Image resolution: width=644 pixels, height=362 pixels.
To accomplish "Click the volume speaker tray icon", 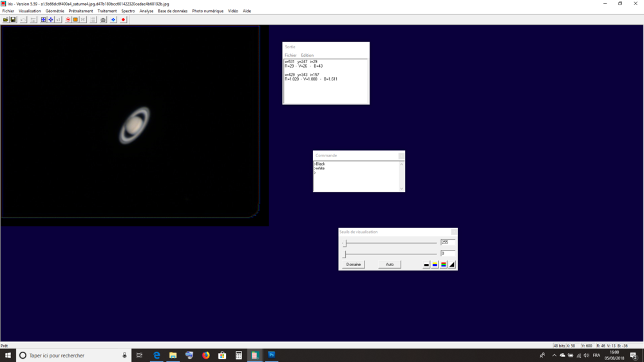I will coord(586,356).
